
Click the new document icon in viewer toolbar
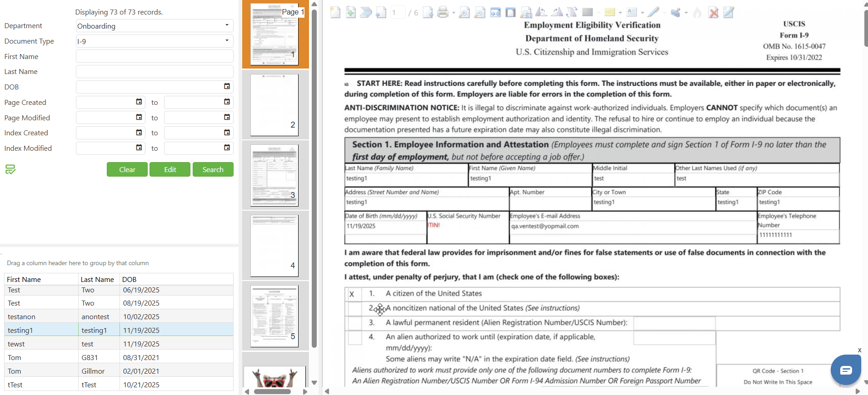point(335,12)
